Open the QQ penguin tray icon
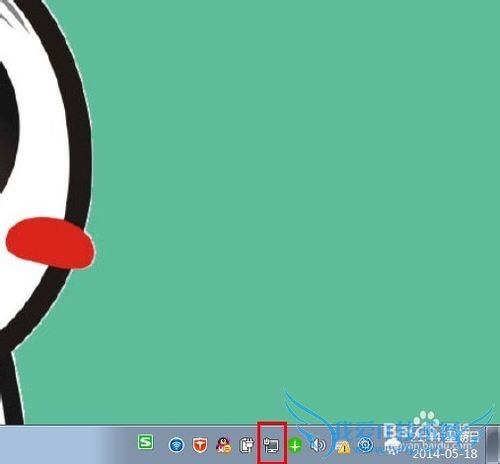 pyautogui.click(x=223, y=445)
